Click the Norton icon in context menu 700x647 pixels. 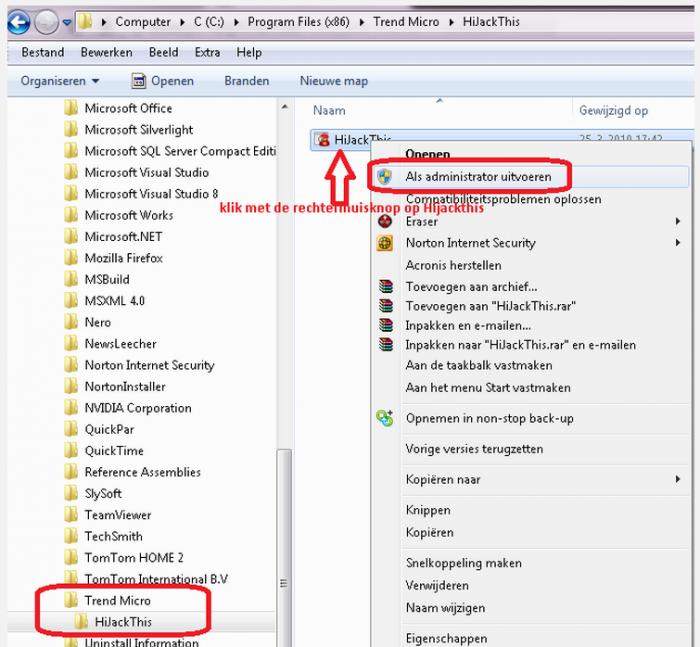click(x=385, y=243)
